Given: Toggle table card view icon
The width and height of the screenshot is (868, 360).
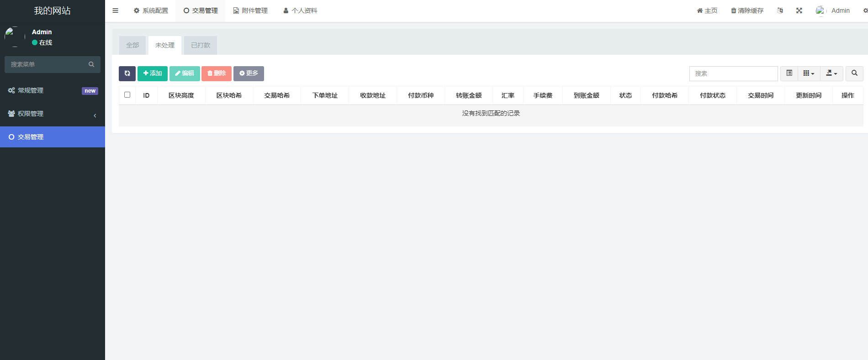Looking at the screenshot, I should coord(789,73).
